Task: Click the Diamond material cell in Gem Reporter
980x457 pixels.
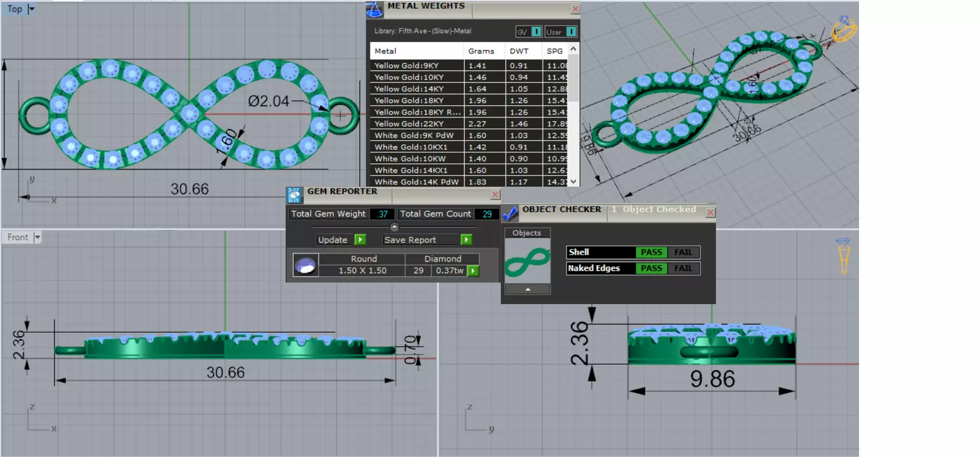Action: pyautogui.click(x=443, y=259)
